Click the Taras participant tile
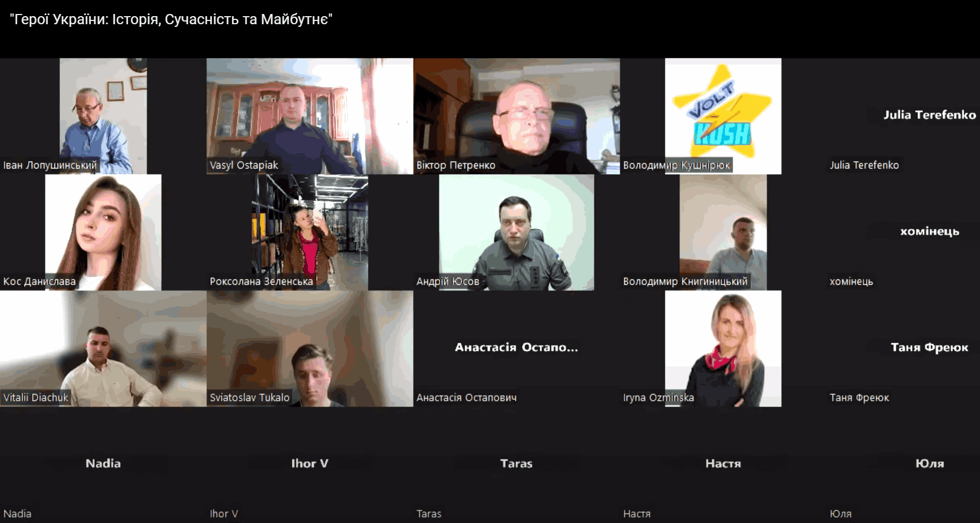980x523 pixels. point(517,464)
